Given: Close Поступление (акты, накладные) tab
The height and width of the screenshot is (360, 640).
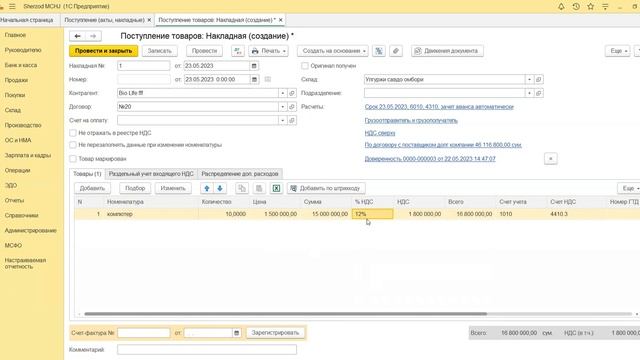Looking at the screenshot, I should [149, 20].
